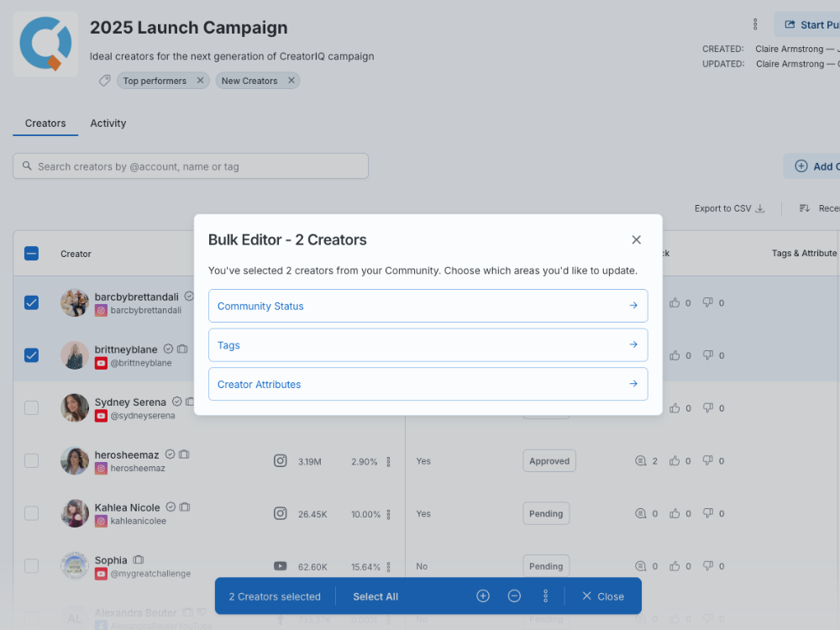
Task: Check the herosheemaz creator checkbox
Action: tap(31, 460)
